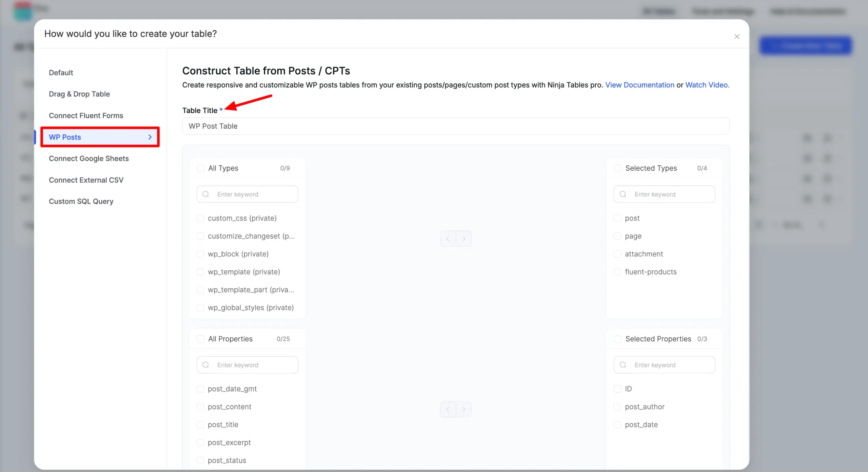Check custom_css (private) type
This screenshot has height=472, width=868.
pyautogui.click(x=200, y=218)
